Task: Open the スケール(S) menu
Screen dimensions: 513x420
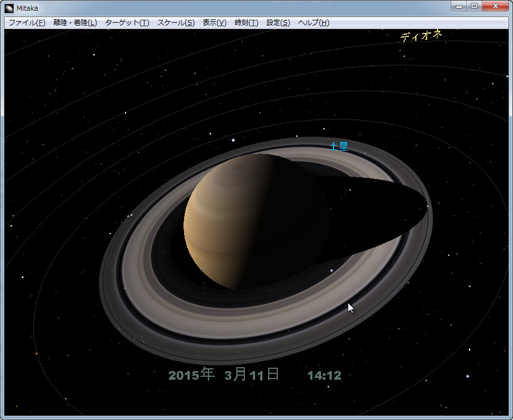Action: [x=176, y=23]
